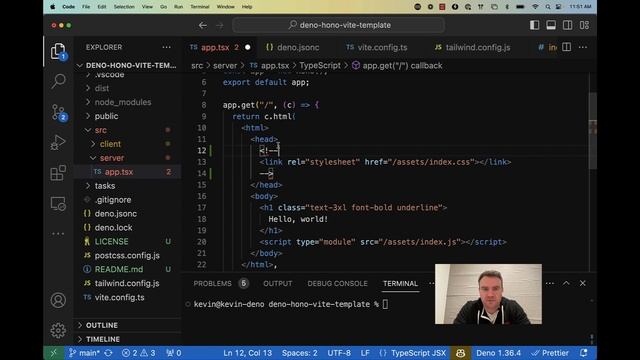Image resolution: width=640 pixels, height=360 pixels.
Task: Select the TERMINAL panel tab
Action: tap(400, 283)
